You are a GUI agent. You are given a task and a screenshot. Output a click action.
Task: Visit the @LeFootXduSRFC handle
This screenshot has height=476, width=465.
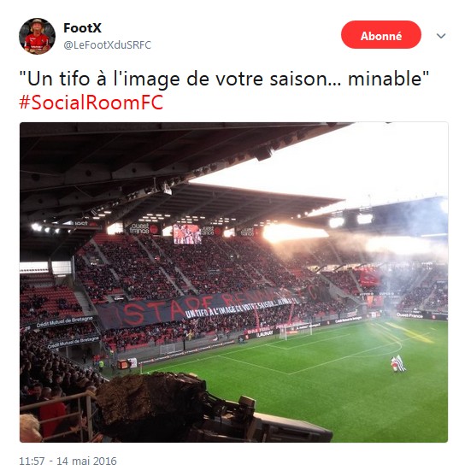click(107, 45)
